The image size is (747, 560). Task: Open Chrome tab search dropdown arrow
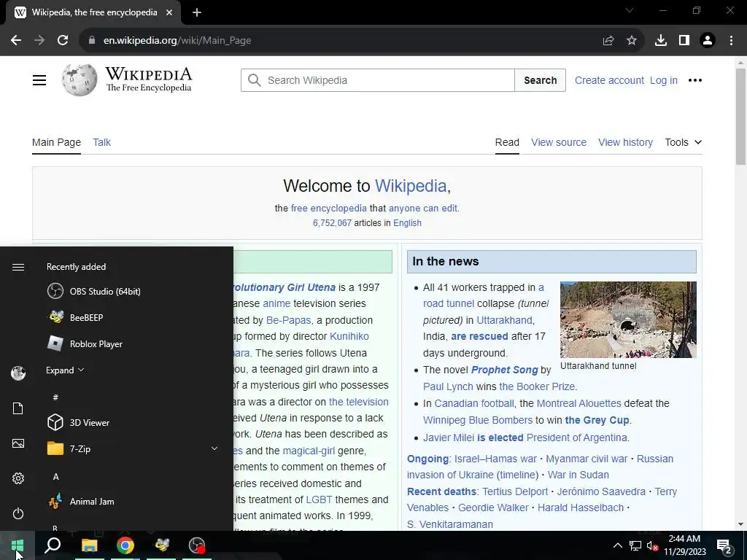pos(630,10)
